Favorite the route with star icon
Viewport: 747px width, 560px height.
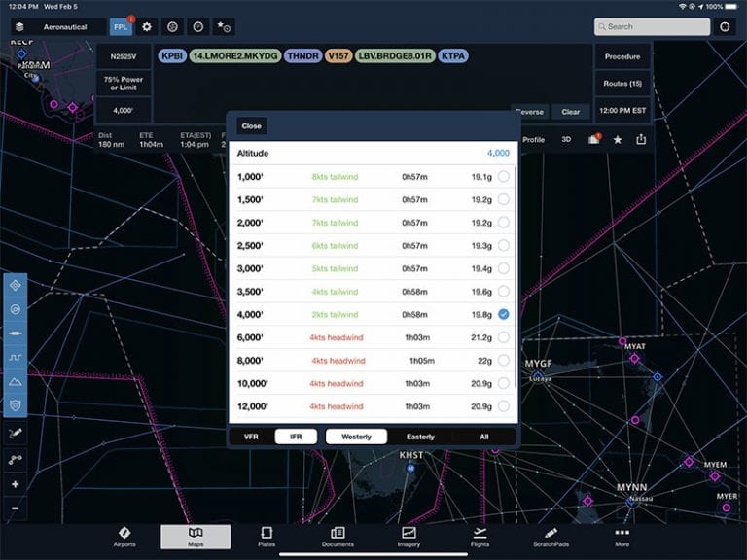click(618, 140)
